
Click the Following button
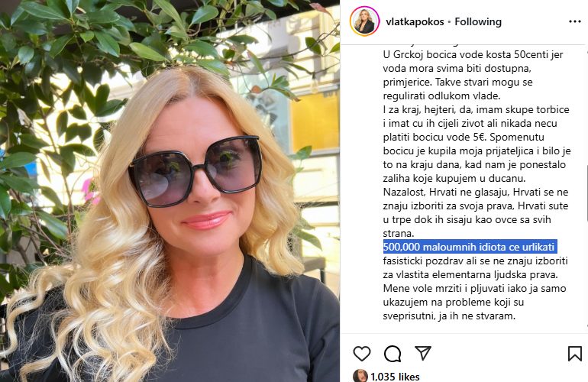click(x=478, y=21)
